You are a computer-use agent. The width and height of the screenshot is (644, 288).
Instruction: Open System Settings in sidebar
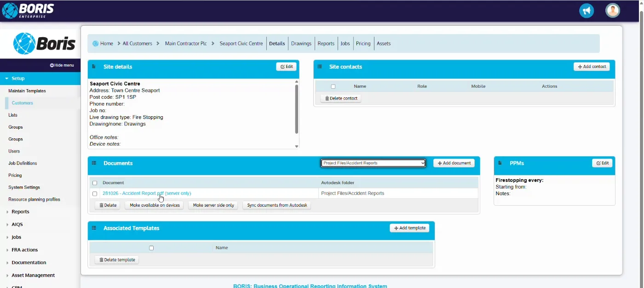(x=24, y=187)
